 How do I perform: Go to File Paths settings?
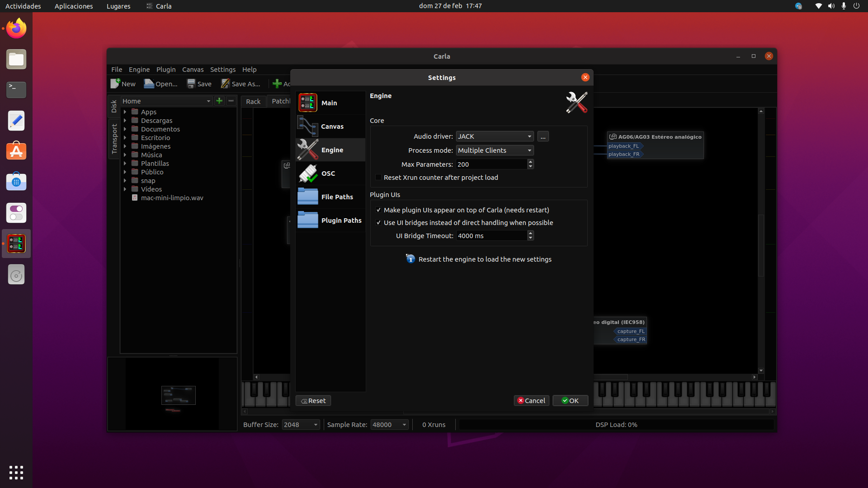[x=337, y=197]
